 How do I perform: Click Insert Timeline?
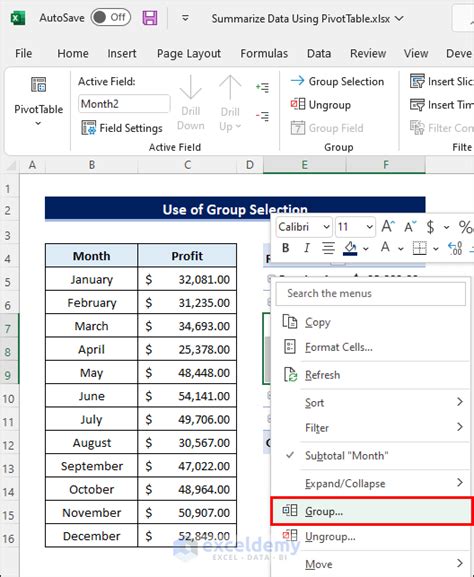(x=442, y=105)
